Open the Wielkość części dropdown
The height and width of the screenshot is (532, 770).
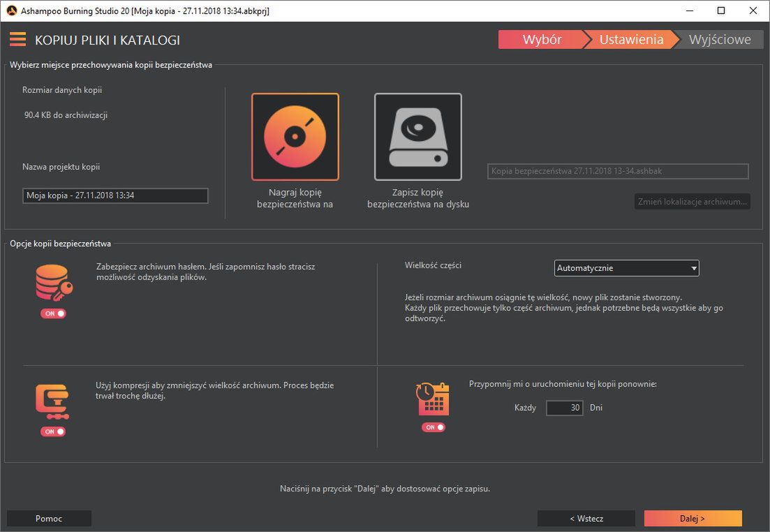point(627,268)
